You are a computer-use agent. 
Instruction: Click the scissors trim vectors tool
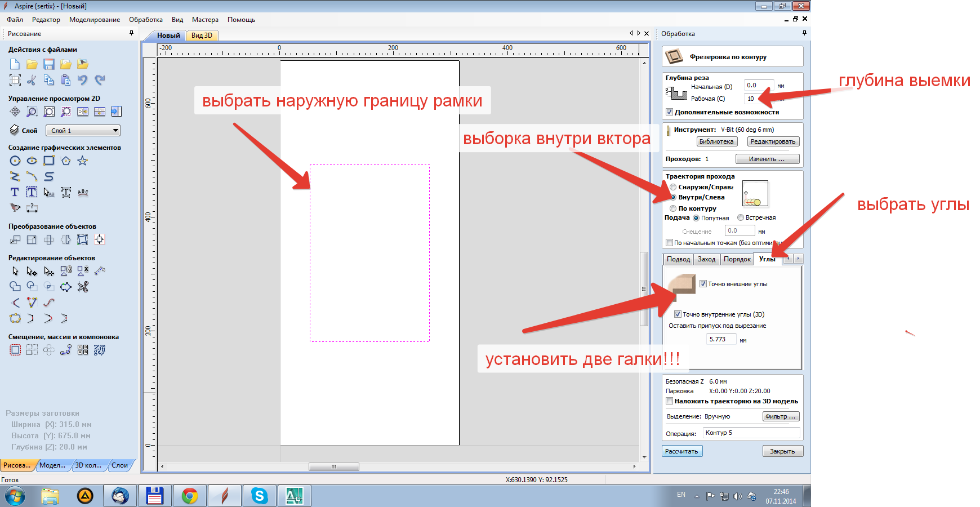83,287
